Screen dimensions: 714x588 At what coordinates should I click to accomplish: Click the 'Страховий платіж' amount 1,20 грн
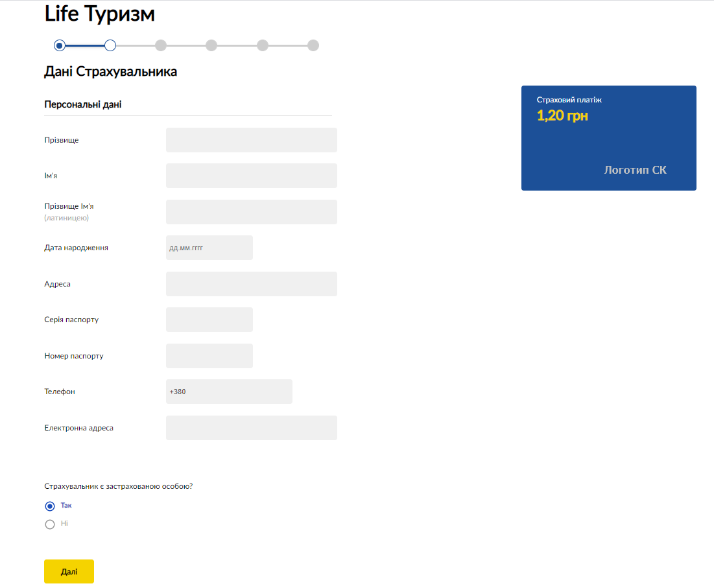[562, 116]
